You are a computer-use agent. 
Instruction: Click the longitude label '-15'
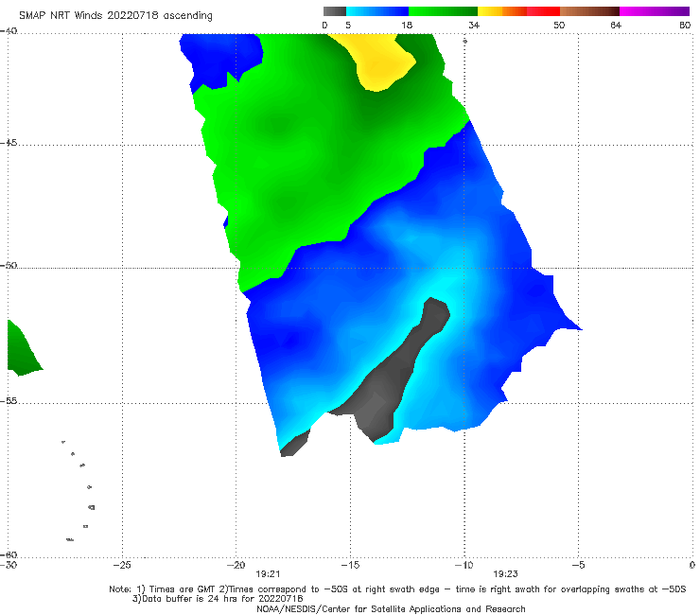350,565
